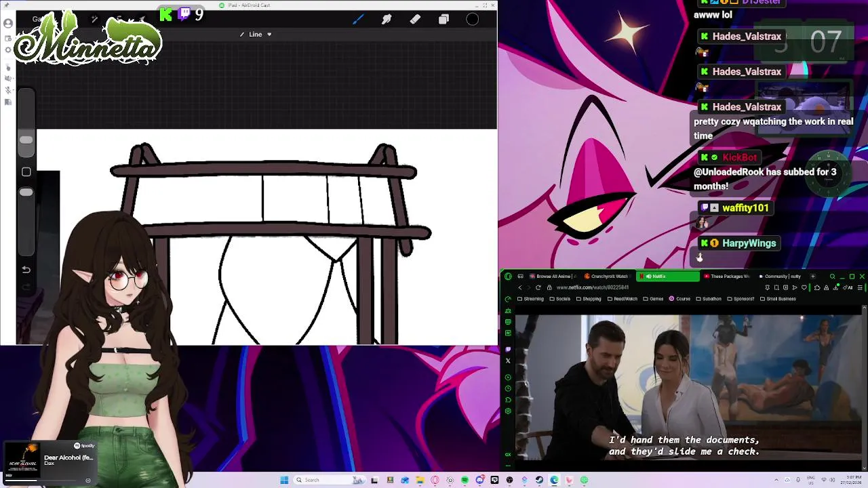
Task: Open Spotify from the taskbar
Action: click(x=465, y=480)
